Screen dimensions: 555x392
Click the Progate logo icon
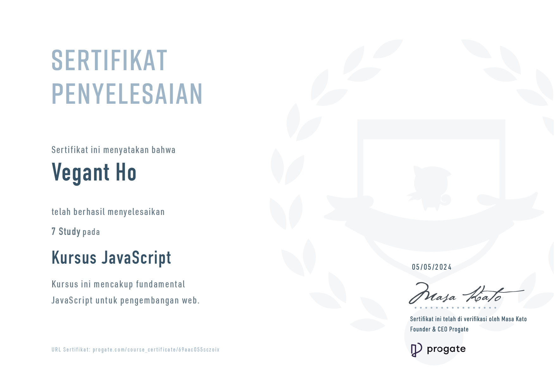tap(416, 350)
